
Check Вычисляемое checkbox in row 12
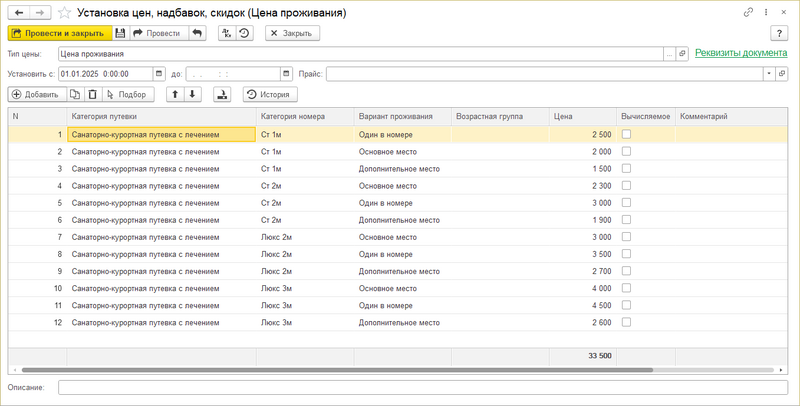pos(626,322)
